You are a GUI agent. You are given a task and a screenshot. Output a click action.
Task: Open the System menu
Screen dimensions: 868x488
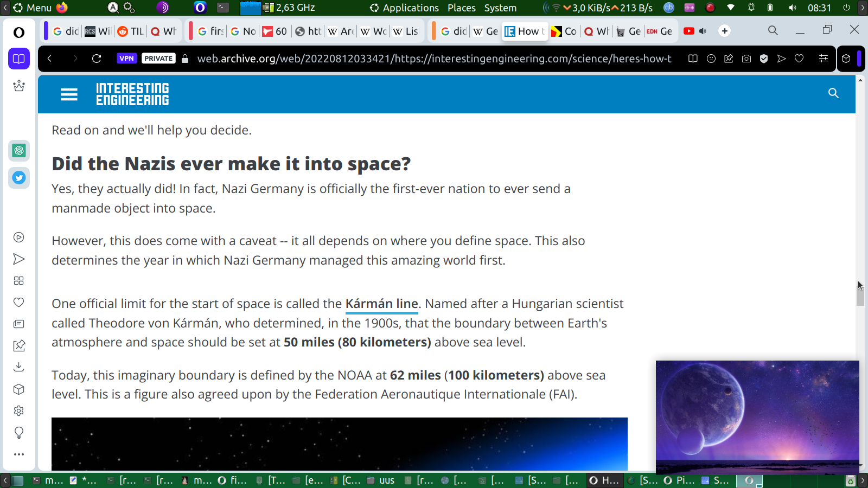click(500, 8)
